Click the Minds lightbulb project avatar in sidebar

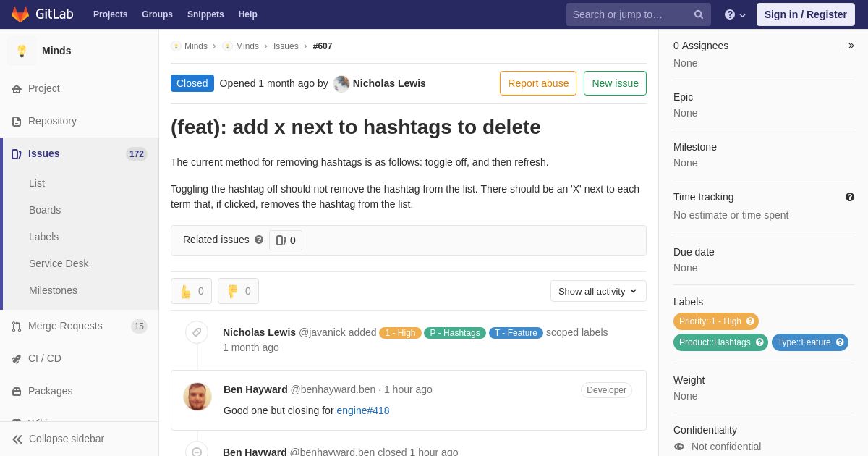click(x=22, y=51)
